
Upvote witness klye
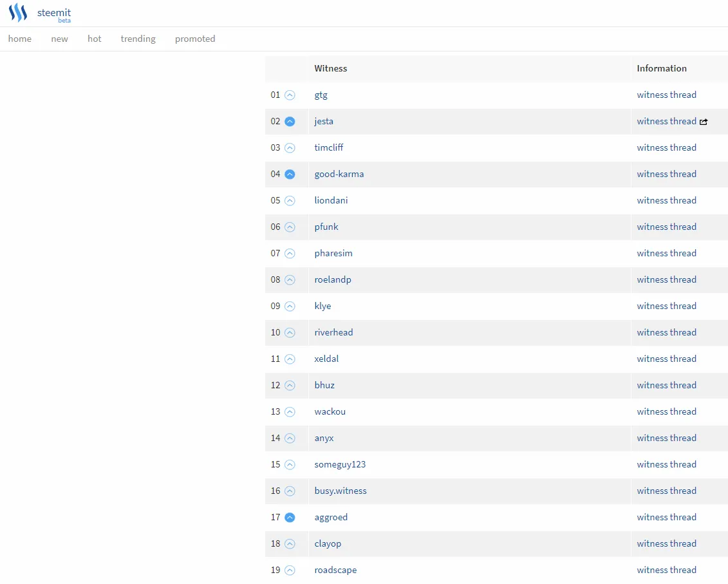pos(290,306)
